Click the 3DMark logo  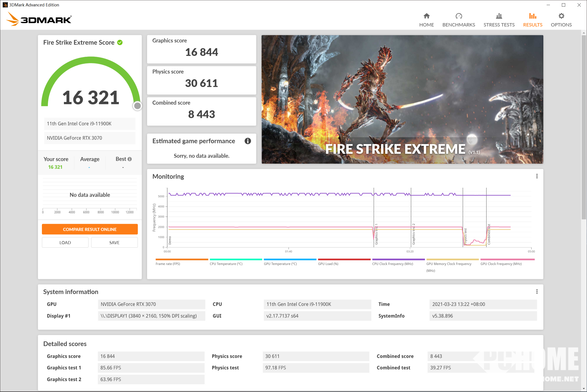(x=39, y=19)
